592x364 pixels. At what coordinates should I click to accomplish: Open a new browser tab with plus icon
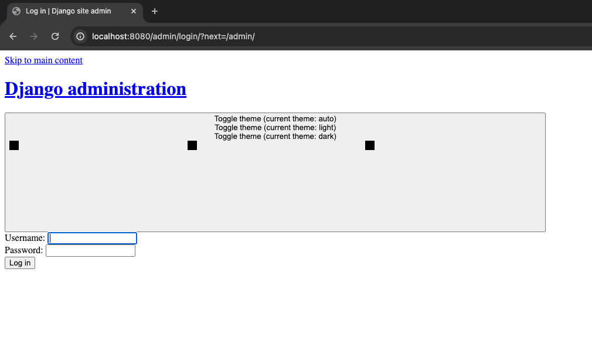click(x=155, y=11)
